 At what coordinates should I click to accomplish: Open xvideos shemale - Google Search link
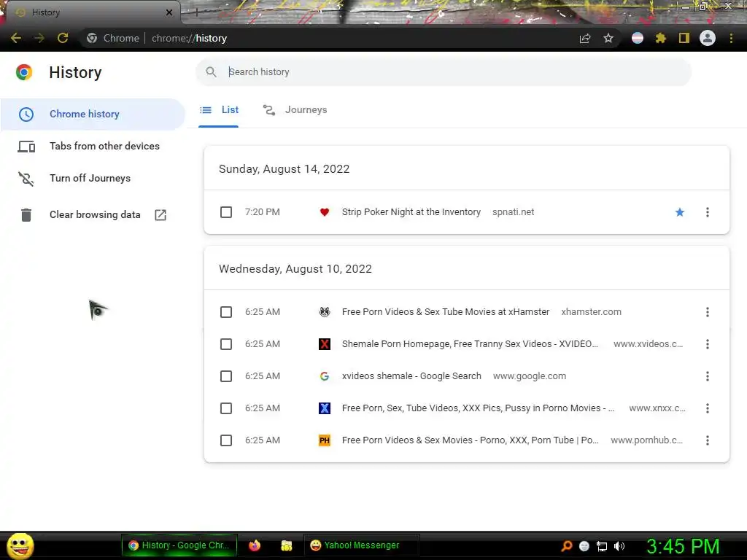point(411,376)
